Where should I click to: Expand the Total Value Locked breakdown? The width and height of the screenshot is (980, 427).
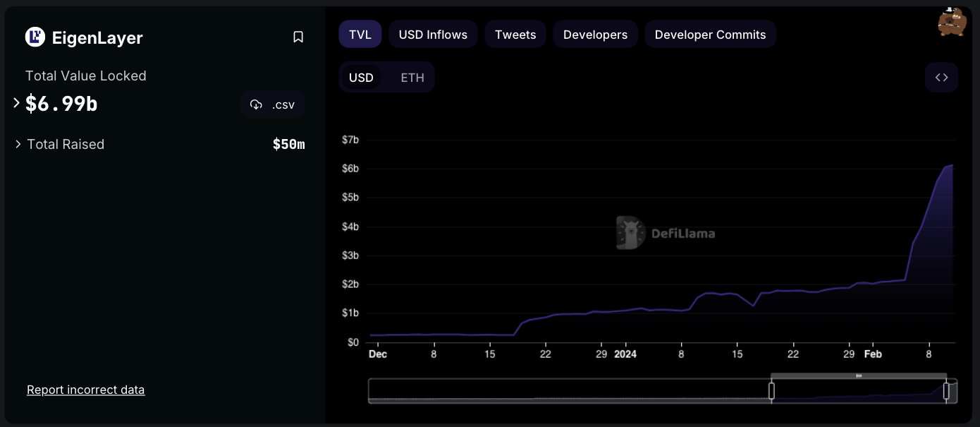[x=17, y=104]
